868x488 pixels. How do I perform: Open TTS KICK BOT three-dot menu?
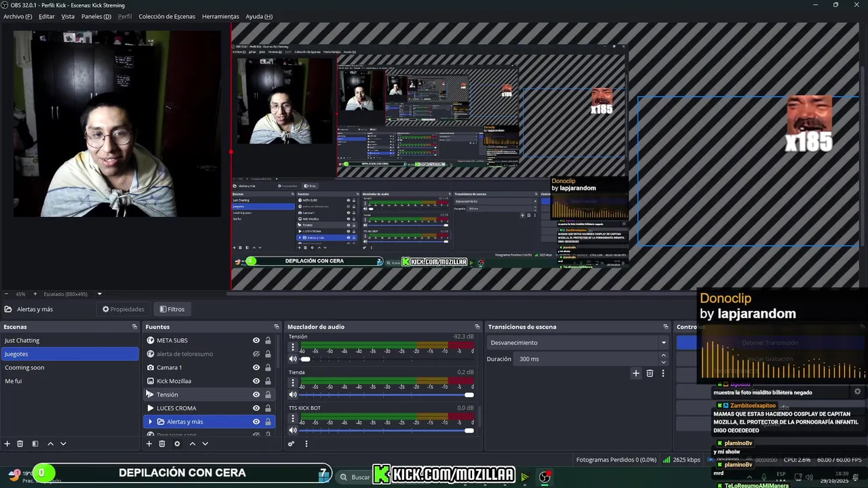pyautogui.click(x=293, y=419)
